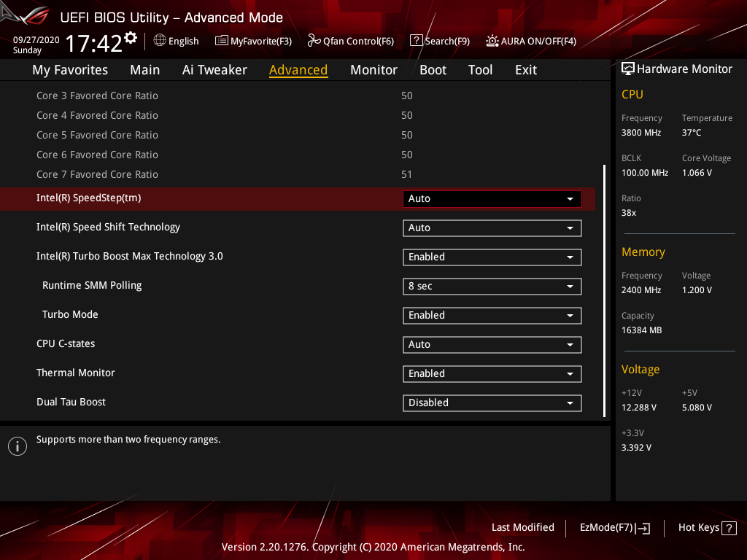Viewport: 747px width, 560px height.
Task: Click the Search(F9) question mark icon
Action: (x=416, y=41)
